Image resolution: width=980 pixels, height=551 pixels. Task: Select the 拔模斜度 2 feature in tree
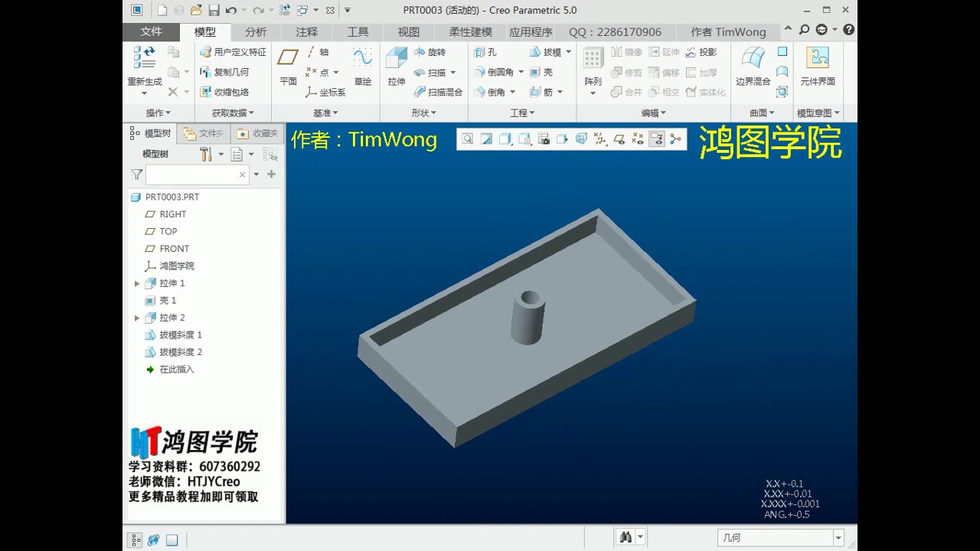click(180, 352)
